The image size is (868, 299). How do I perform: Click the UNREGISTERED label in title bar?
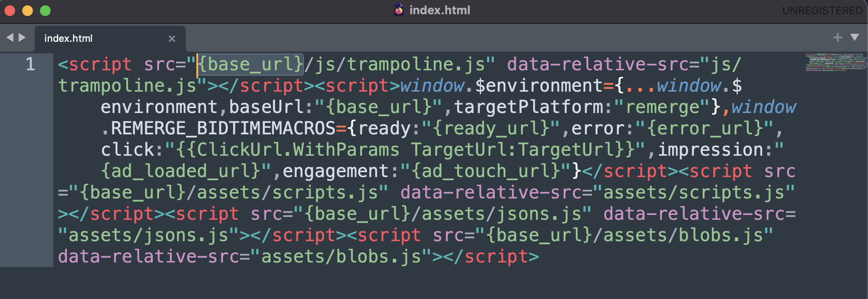822,10
